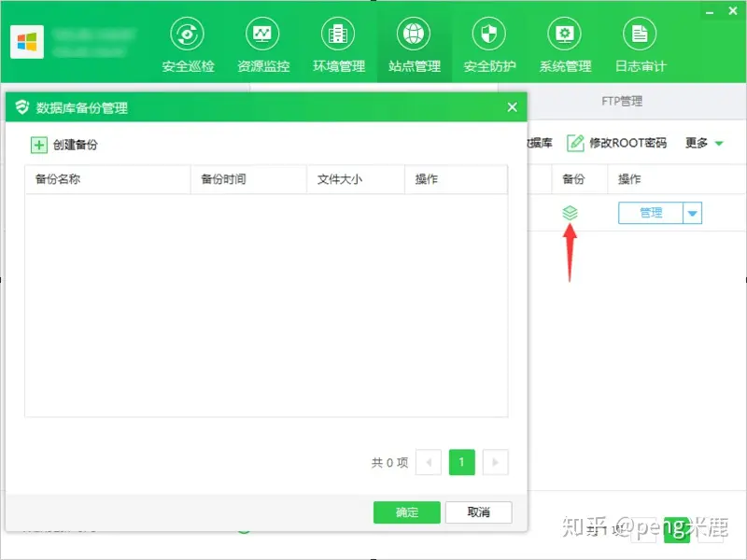Screen dimensions: 747x560
Task: Open the 系统管理 system management section
Action: pyautogui.click(x=565, y=45)
